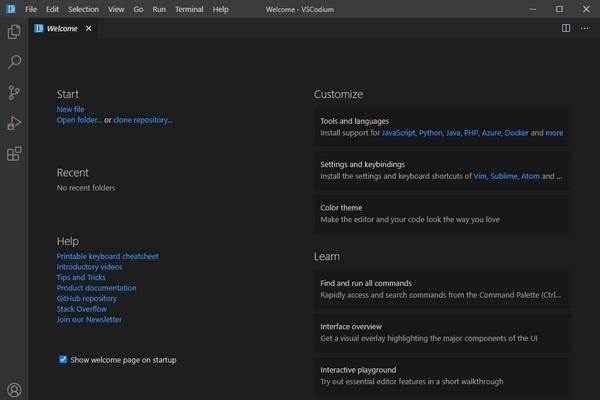Screen dimensions: 600x400
Task: Open the Run and Debug view
Action: (x=14, y=123)
